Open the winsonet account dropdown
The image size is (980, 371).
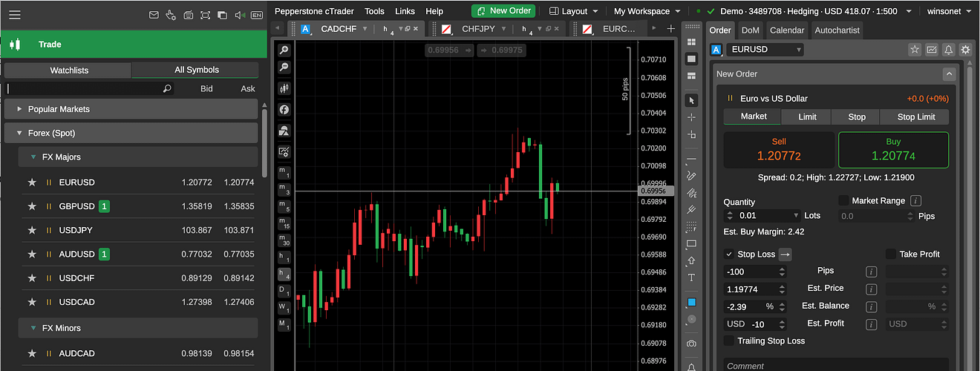click(x=950, y=11)
